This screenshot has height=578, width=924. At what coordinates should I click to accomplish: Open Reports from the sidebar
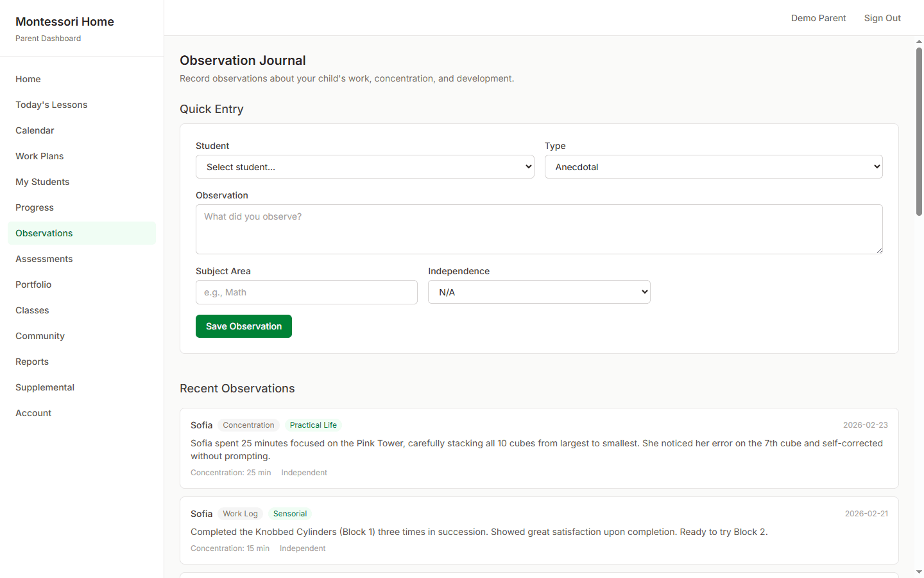(x=31, y=361)
